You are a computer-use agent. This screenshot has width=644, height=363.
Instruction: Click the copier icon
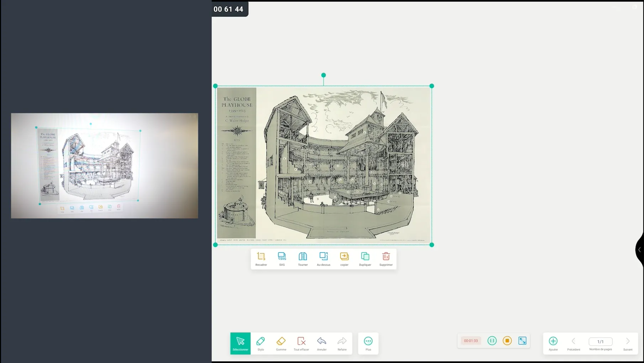pos(344,258)
